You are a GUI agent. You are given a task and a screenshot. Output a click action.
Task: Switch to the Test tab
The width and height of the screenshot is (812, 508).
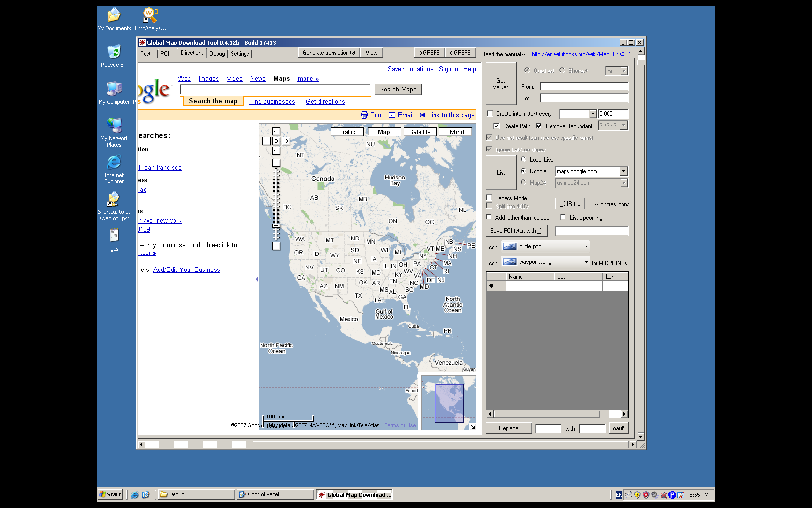tap(145, 54)
